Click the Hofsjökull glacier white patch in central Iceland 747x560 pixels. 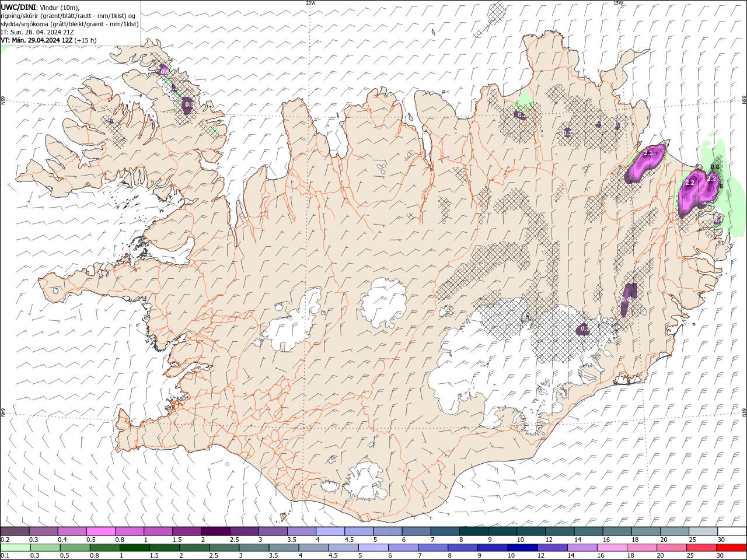pos(383,303)
